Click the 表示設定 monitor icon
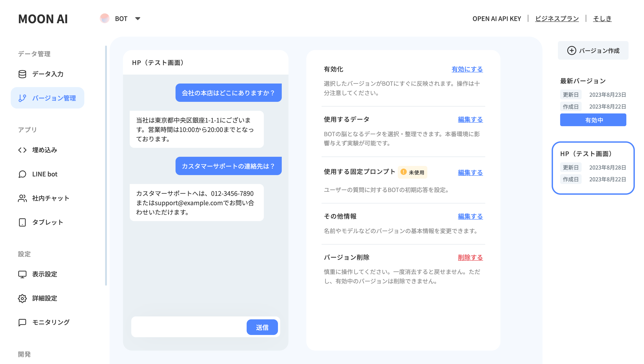The image size is (644, 364). coord(22,274)
